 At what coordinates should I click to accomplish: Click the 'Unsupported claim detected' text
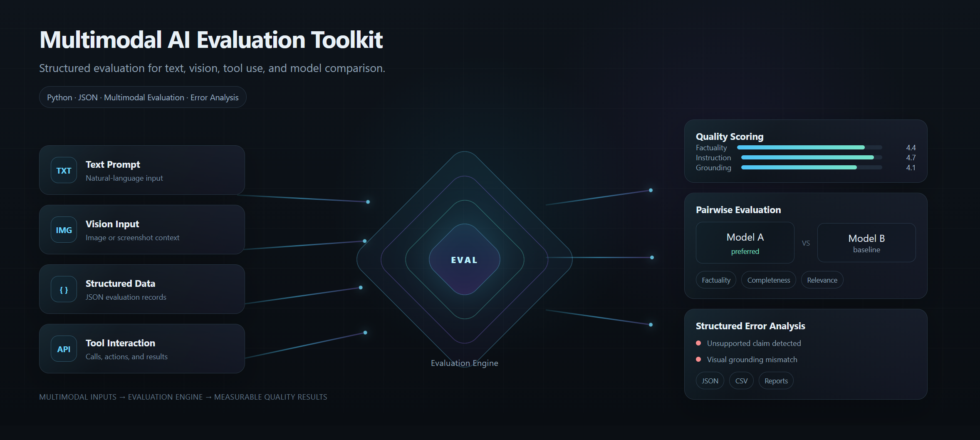coord(754,343)
